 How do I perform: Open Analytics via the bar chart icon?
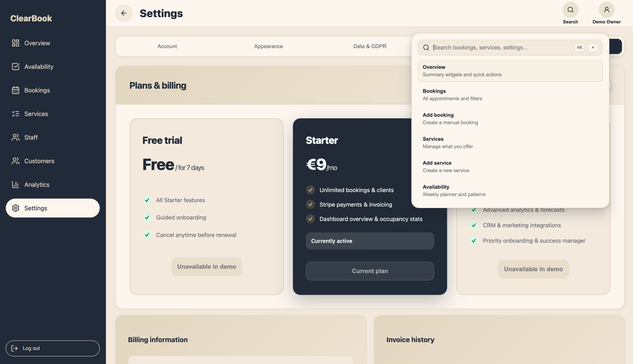tap(15, 184)
